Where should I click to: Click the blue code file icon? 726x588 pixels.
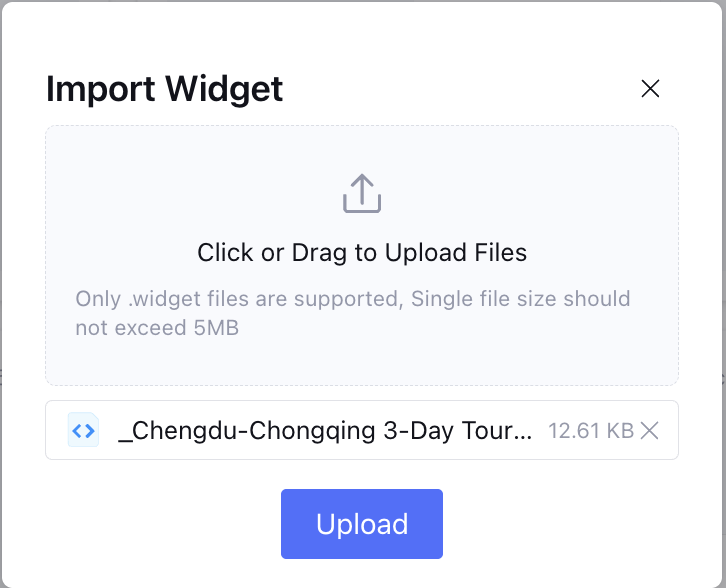pyautogui.click(x=83, y=430)
